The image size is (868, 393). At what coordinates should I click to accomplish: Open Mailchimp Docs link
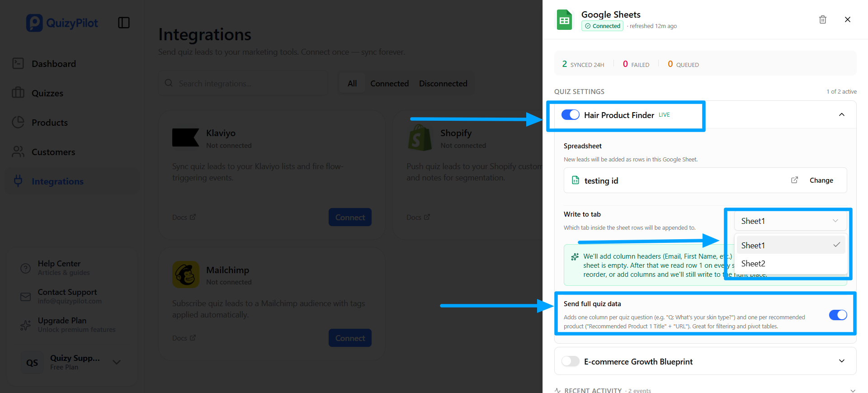click(x=184, y=338)
